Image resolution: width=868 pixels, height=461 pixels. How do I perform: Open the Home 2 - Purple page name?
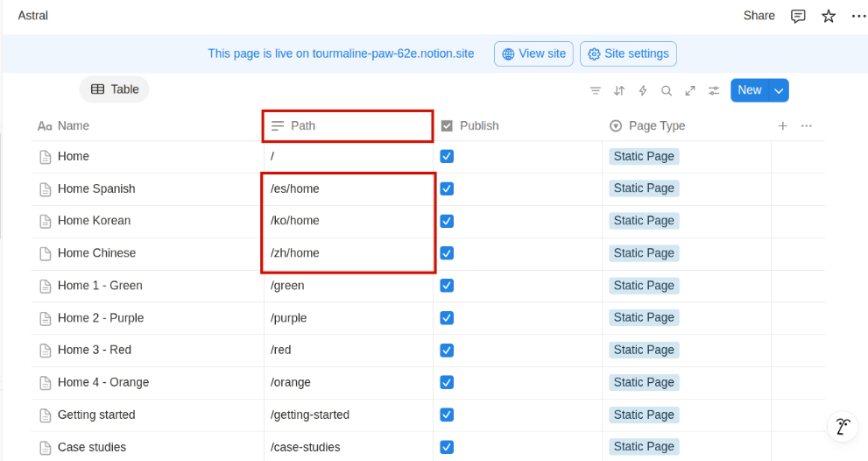[x=101, y=318]
